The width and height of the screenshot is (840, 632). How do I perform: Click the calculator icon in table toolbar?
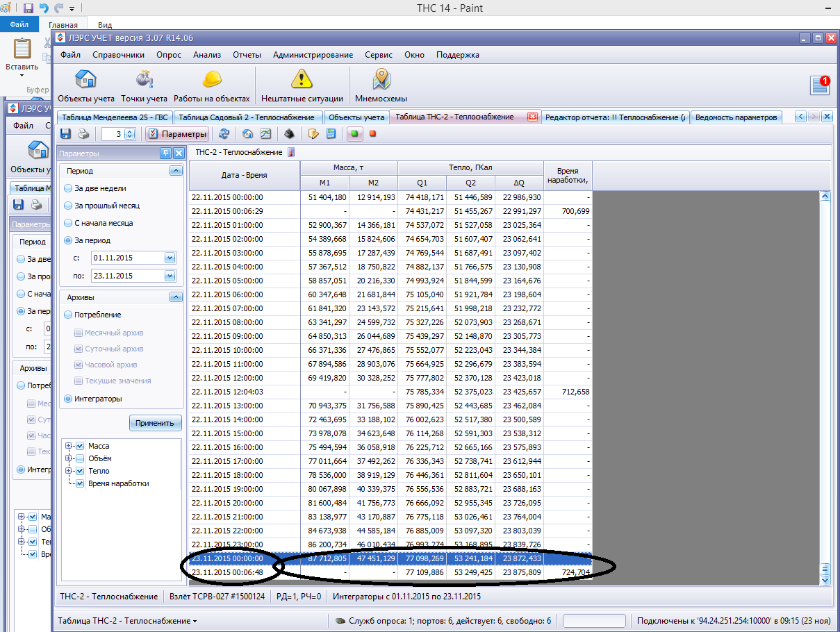(x=331, y=134)
